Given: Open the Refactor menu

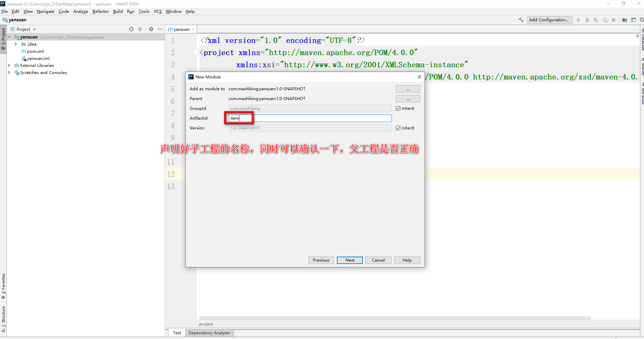Looking at the screenshot, I should 101,11.
